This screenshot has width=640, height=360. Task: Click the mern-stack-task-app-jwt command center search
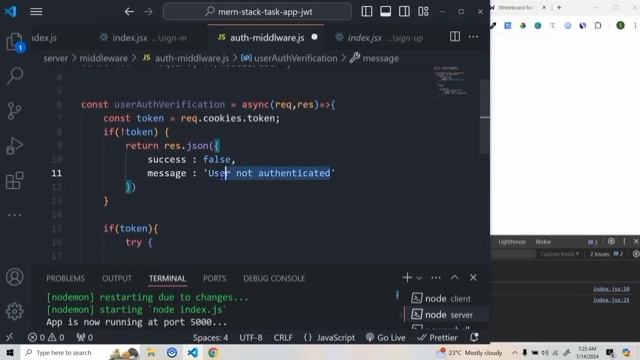point(257,11)
